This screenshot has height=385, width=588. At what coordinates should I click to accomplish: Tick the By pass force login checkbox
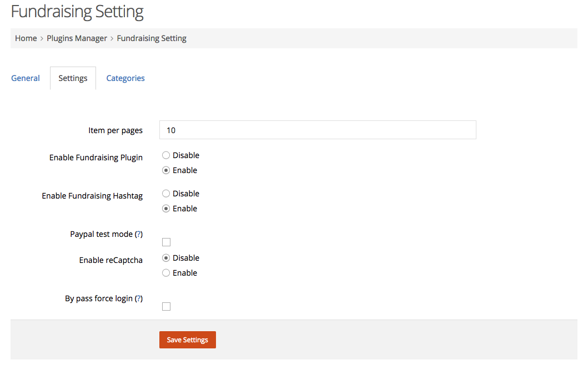pyautogui.click(x=166, y=307)
